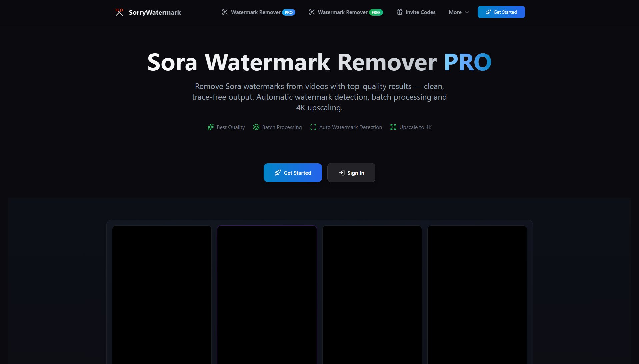
Task: Click the green FREE badge
Action: coord(376,12)
